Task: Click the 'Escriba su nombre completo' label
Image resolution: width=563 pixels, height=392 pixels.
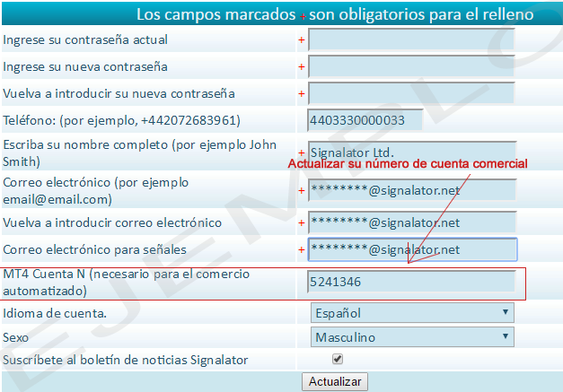Action: tap(140, 152)
